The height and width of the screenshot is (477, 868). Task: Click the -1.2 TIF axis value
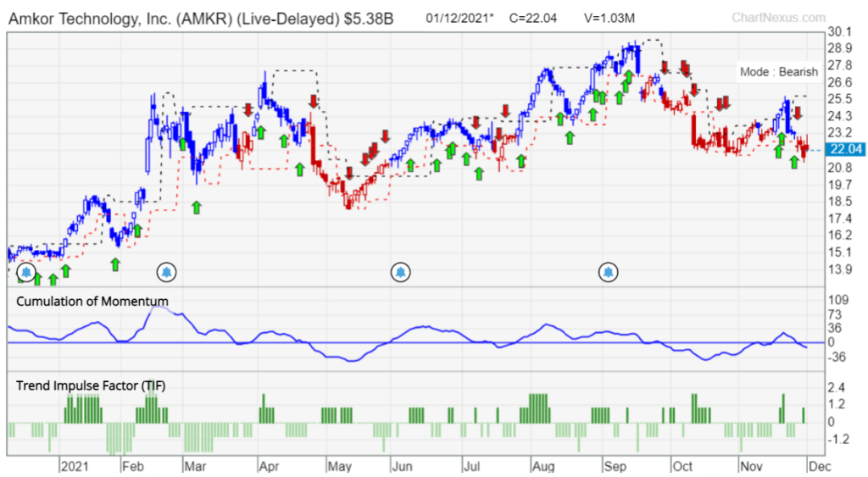838,439
